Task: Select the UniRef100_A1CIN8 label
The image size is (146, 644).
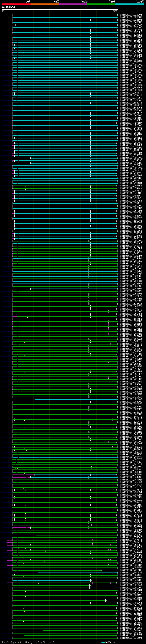Action: [x=131, y=432]
